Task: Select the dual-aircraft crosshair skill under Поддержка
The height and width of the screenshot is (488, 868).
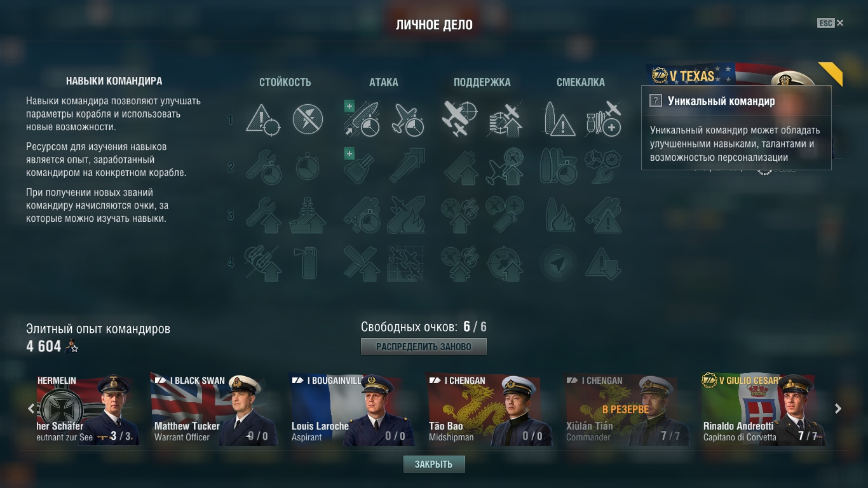Action: pyautogui.click(x=459, y=119)
